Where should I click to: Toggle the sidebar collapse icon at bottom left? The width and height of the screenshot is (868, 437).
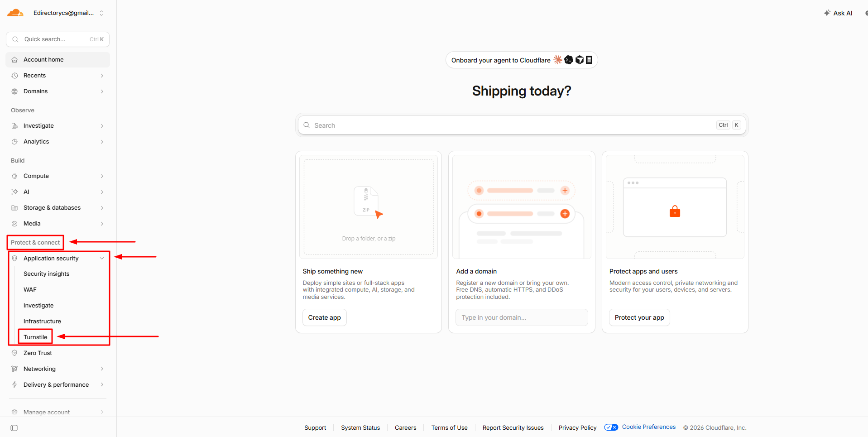pyautogui.click(x=14, y=428)
